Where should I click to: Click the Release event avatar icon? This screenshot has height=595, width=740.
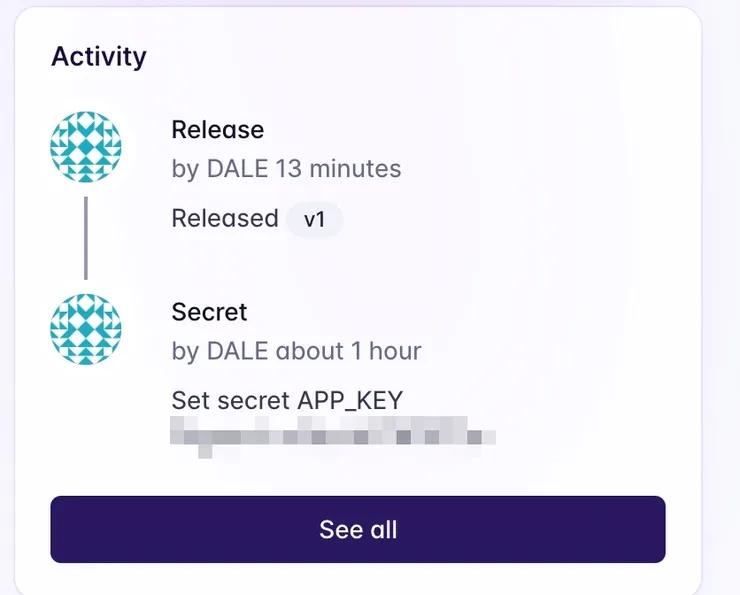click(86, 147)
